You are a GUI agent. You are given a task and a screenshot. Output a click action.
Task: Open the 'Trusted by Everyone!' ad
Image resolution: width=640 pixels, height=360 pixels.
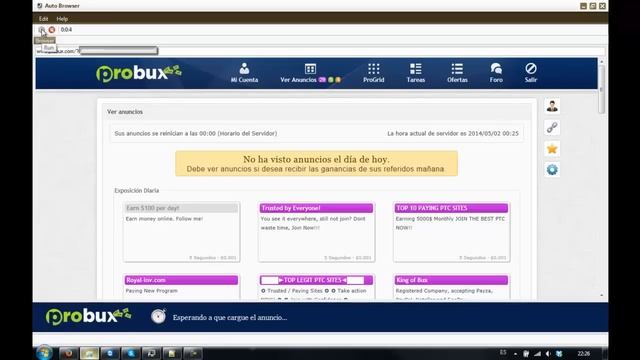[x=316, y=232]
